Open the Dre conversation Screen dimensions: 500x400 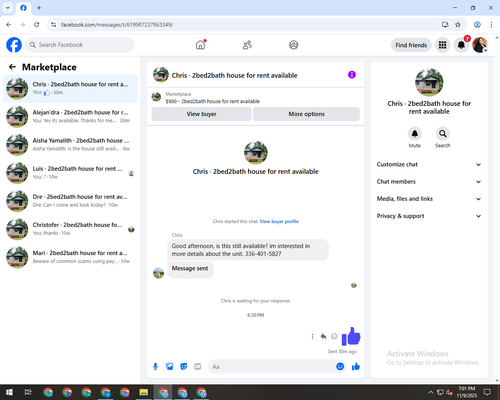coord(70,201)
